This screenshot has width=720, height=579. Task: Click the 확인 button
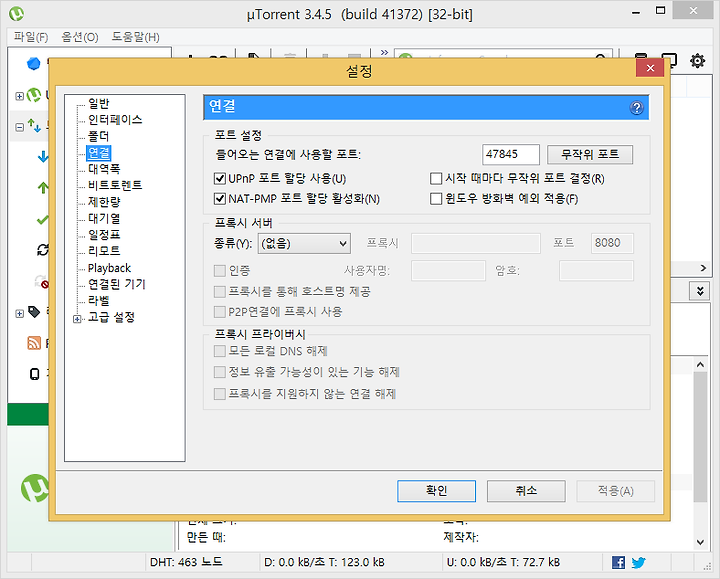(x=436, y=491)
